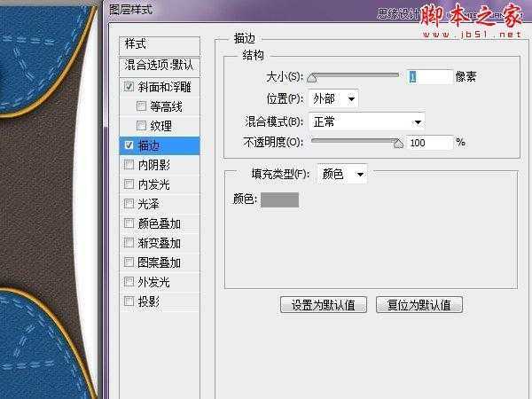This screenshot has width=532, height=399.
Task: Toggle the 描边 (Stroke) checkbox
Action: pyautogui.click(x=129, y=145)
